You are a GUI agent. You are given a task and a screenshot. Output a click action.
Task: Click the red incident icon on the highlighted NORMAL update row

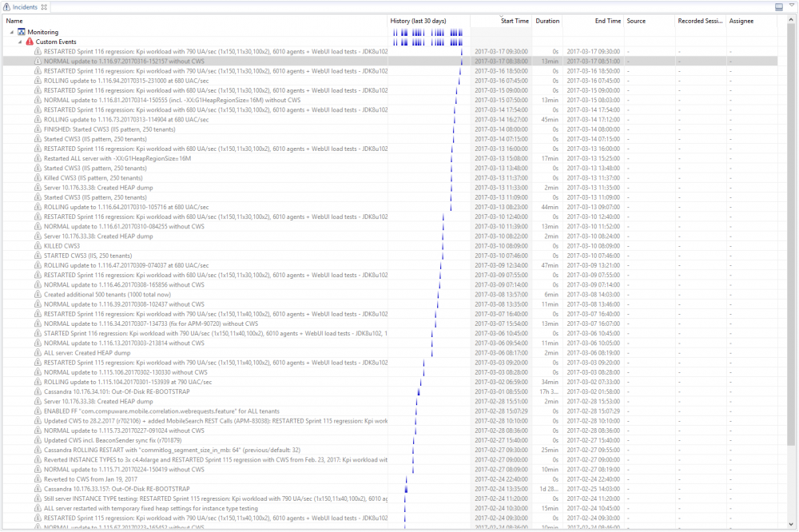(37, 61)
